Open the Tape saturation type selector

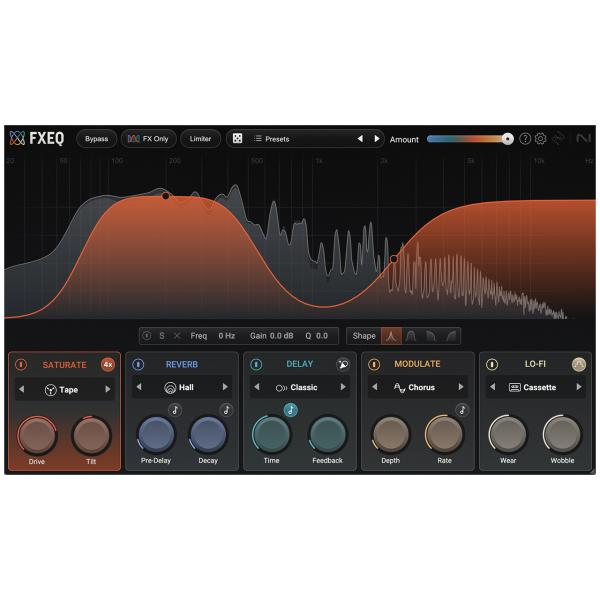pyautogui.click(x=64, y=388)
